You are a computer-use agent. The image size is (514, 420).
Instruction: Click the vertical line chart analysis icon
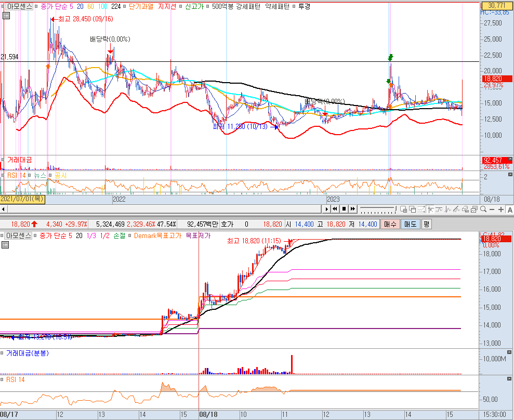448,209
